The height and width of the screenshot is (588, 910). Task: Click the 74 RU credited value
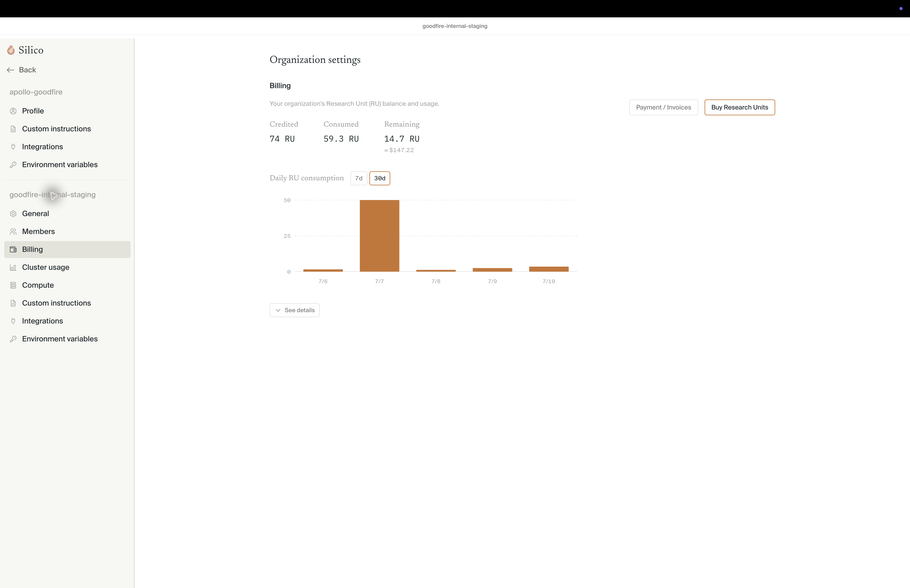tap(282, 139)
